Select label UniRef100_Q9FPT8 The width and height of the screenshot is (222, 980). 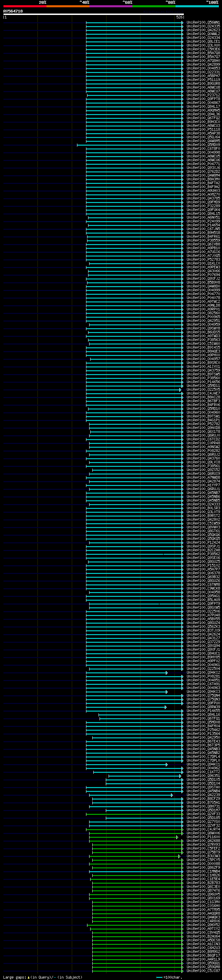click(x=203, y=99)
